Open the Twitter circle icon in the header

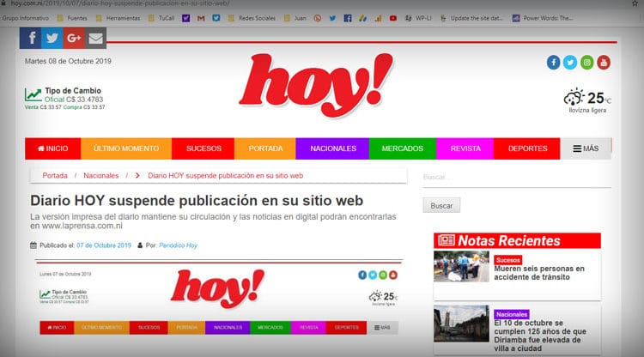pyautogui.click(x=570, y=63)
